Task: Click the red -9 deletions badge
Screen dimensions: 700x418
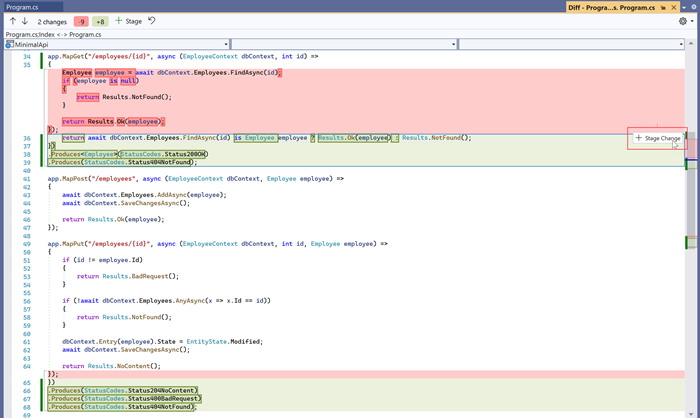Action: pyautogui.click(x=81, y=21)
